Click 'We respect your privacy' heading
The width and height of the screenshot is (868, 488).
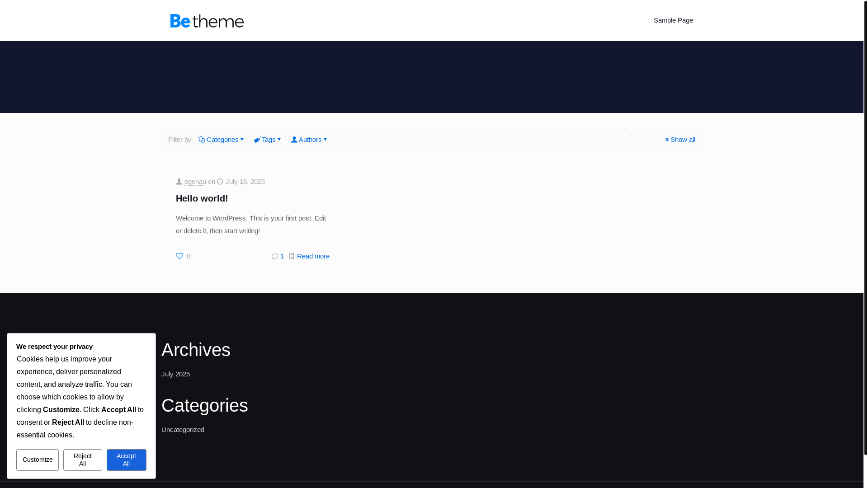(54, 347)
